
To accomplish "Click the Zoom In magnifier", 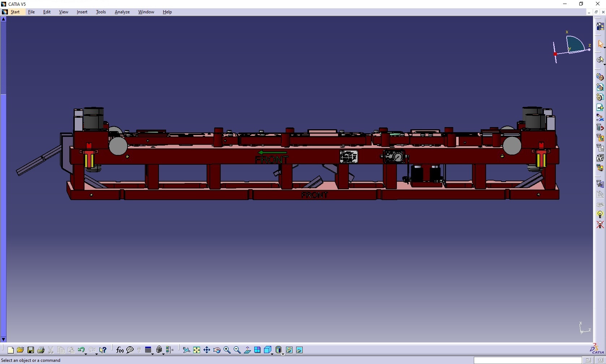I will (x=227, y=350).
